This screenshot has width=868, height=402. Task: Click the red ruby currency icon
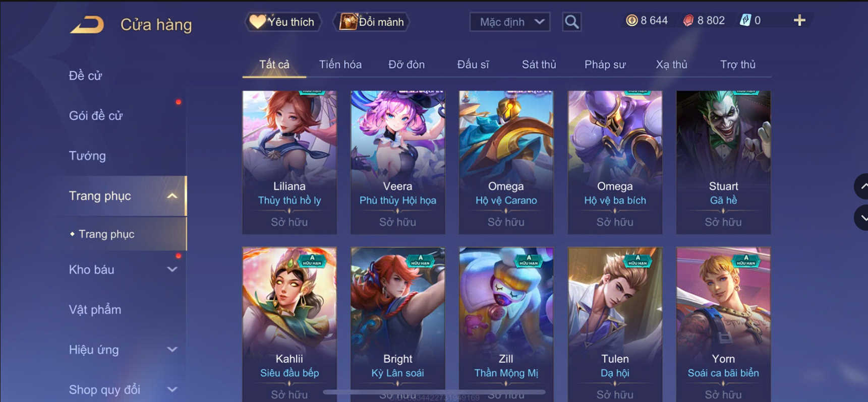pos(688,21)
